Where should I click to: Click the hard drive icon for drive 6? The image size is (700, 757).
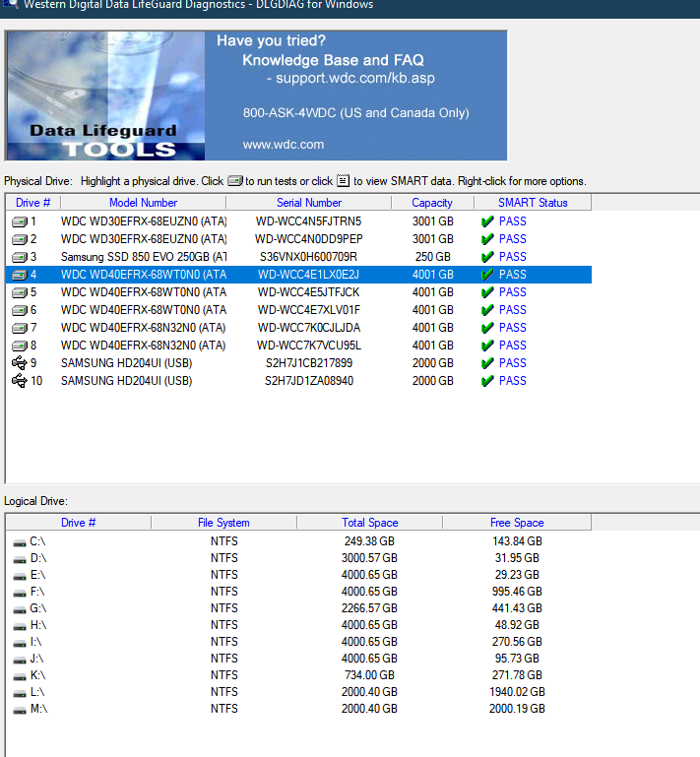tap(20, 310)
